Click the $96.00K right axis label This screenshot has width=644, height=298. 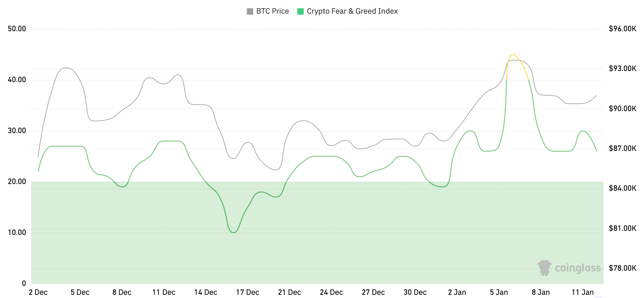[622, 29]
